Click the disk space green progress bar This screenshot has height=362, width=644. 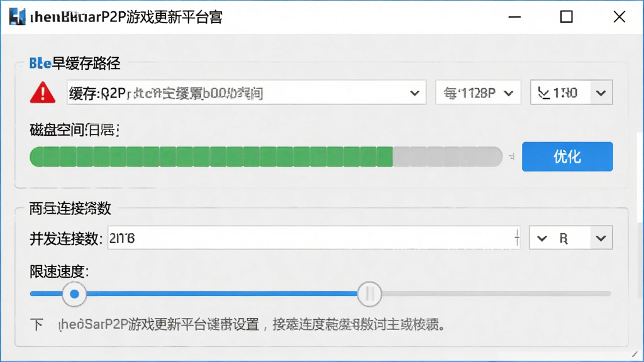point(266,156)
